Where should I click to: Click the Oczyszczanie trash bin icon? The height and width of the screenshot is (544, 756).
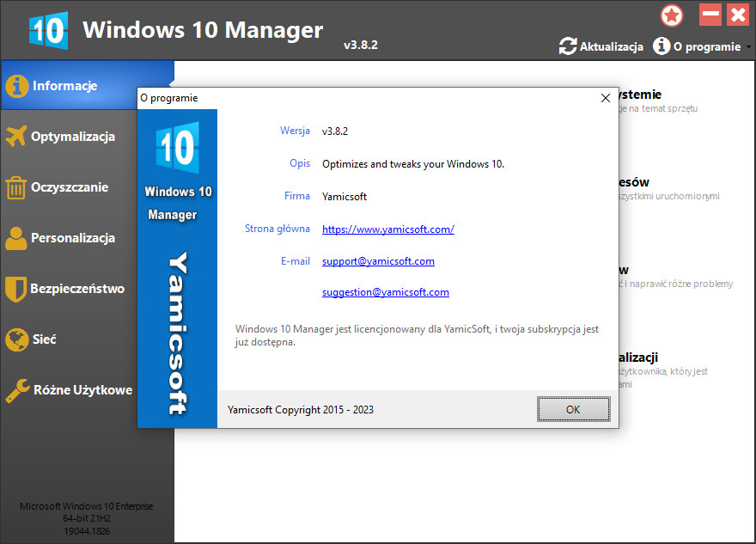[x=15, y=187]
